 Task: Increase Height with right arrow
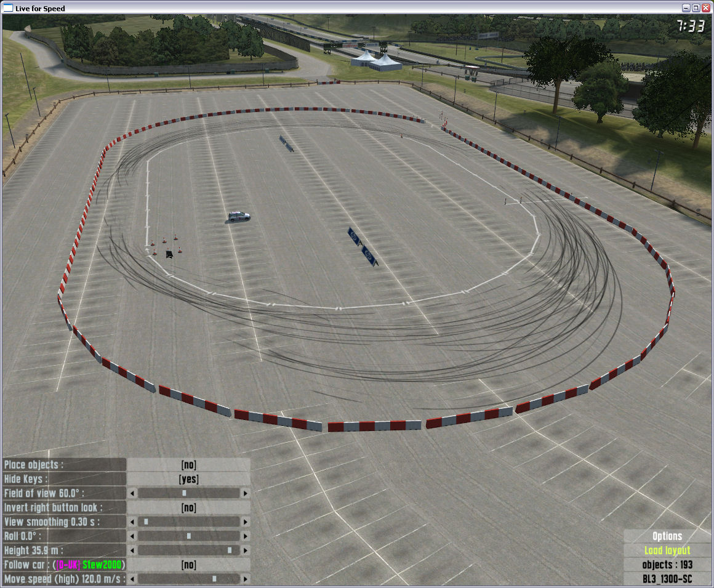coord(246,550)
